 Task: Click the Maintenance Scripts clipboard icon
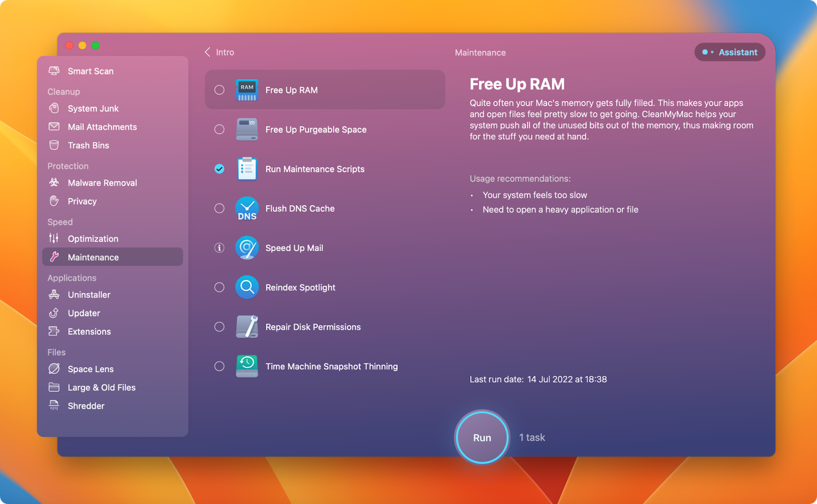pyautogui.click(x=247, y=169)
